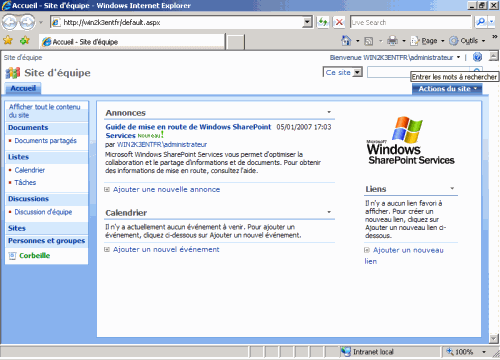This screenshot has width=500, height=360.
Task: Click the Listes quick launch heading
Action: [x=18, y=157]
